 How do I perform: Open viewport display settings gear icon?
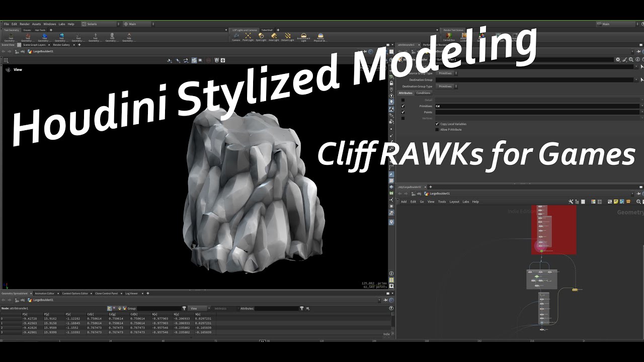pyautogui.click(x=224, y=60)
